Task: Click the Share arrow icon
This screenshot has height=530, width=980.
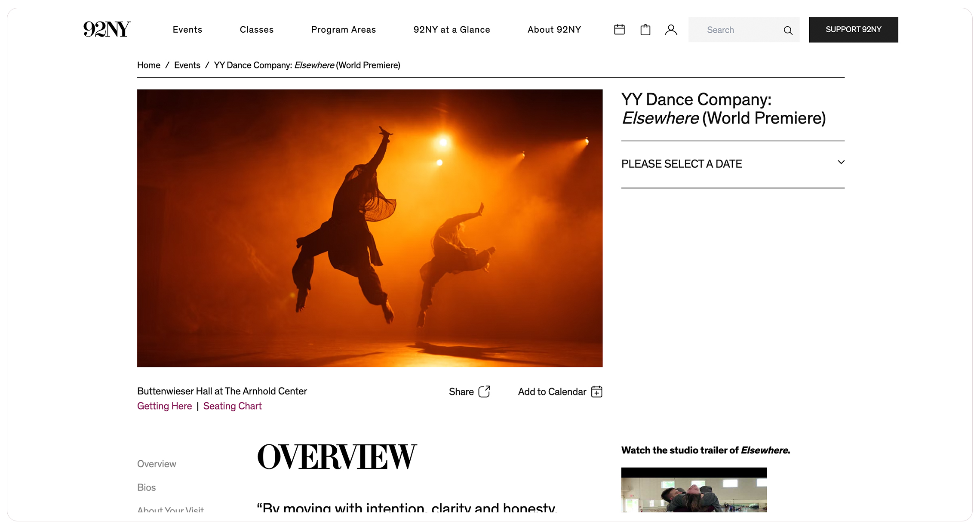Action: tap(484, 391)
